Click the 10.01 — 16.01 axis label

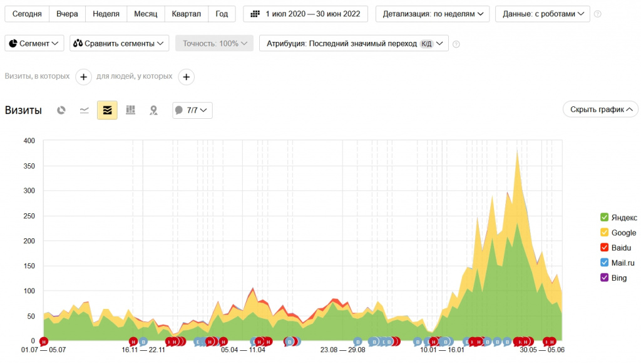point(442,350)
